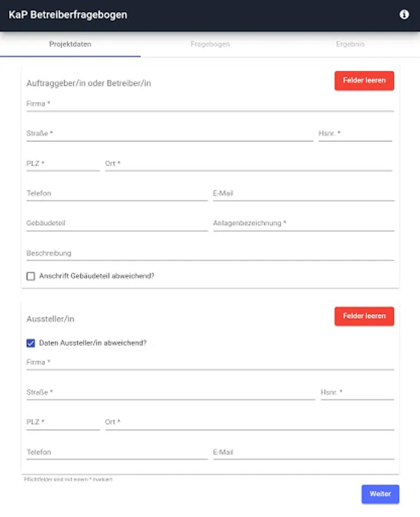Select the Telefon field in Aussteller/in section

click(x=117, y=453)
